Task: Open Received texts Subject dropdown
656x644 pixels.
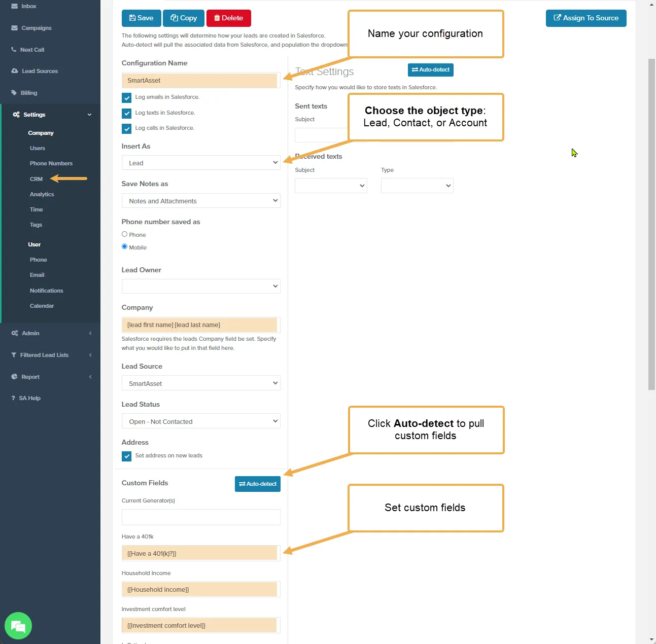Action: point(331,186)
